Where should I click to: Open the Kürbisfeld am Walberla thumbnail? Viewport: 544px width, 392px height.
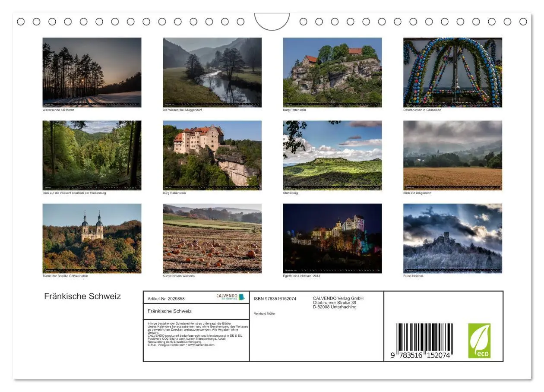(x=212, y=237)
